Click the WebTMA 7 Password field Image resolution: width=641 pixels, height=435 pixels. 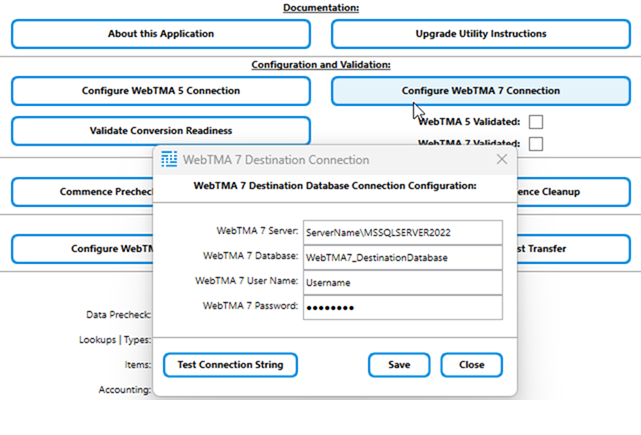(x=403, y=307)
